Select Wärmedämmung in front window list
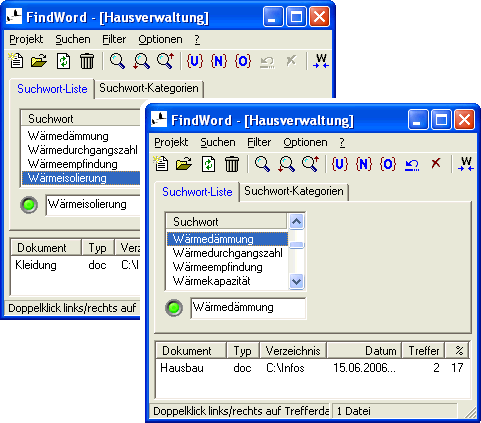The height and width of the screenshot is (423, 481). point(227,239)
